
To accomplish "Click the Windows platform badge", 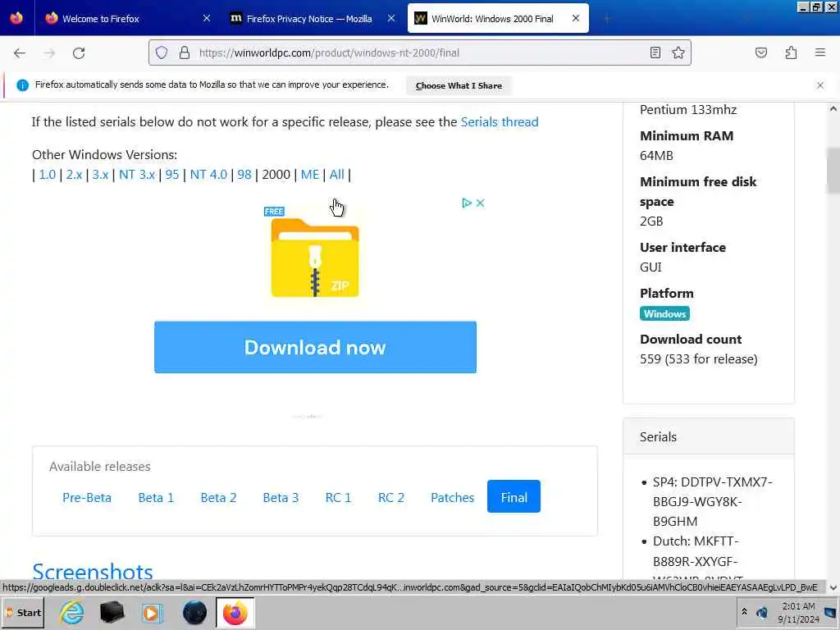I will point(664,314).
